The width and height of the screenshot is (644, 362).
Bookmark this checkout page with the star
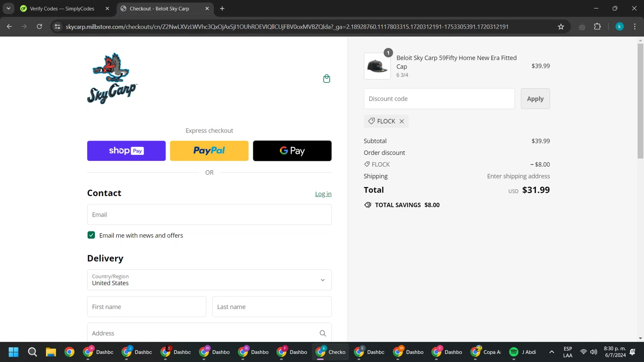(x=561, y=27)
